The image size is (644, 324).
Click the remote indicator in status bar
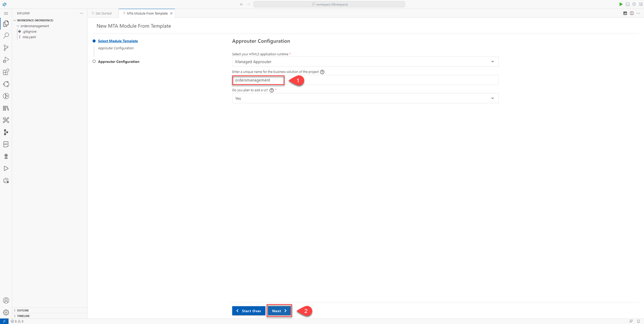point(4,321)
